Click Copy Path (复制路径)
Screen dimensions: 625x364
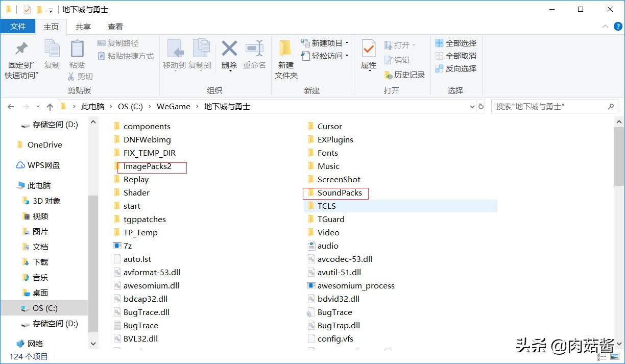[118, 43]
